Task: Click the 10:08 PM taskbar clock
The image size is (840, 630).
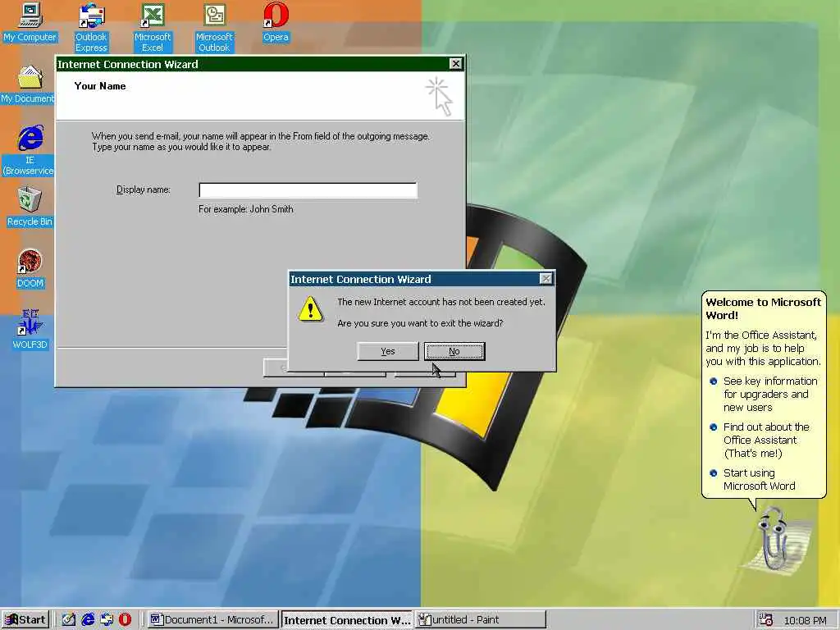Action: (805, 620)
